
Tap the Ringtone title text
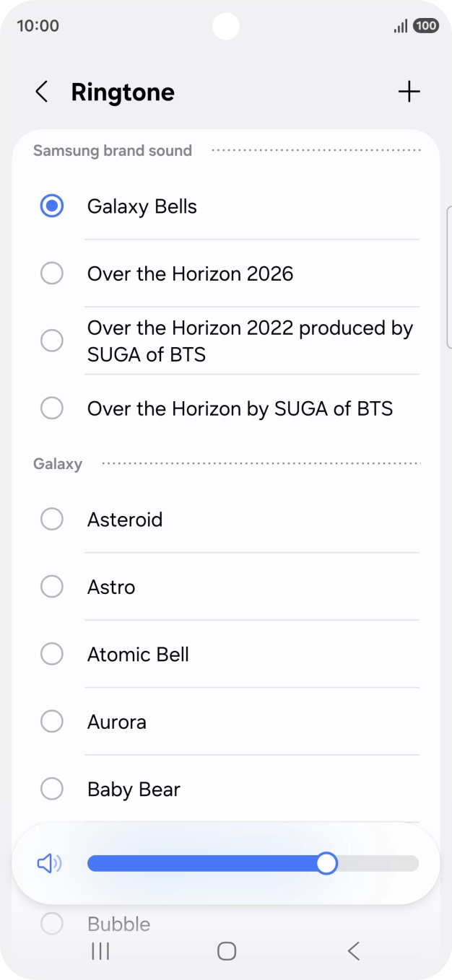(123, 92)
